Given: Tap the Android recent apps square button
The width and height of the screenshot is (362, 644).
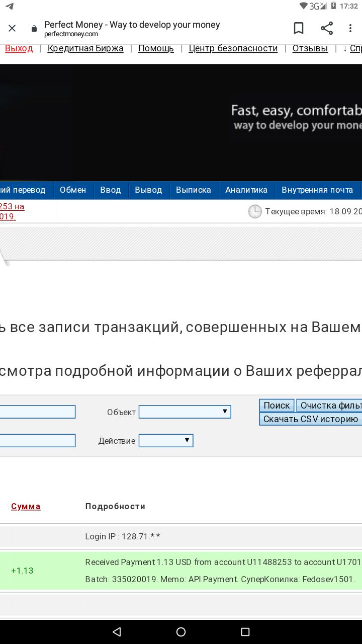Looking at the screenshot, I should coord(245,632).
